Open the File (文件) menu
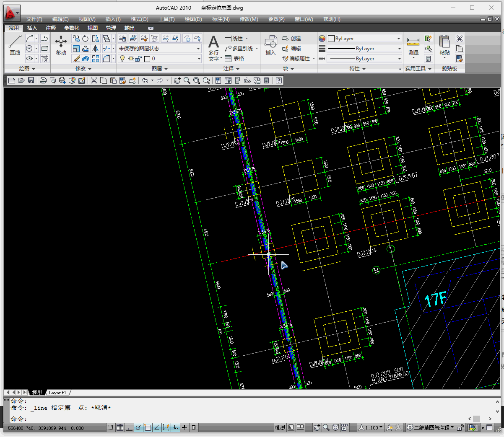Image resolution: width=504 pixels, height=437 pixels. (34, 19)
